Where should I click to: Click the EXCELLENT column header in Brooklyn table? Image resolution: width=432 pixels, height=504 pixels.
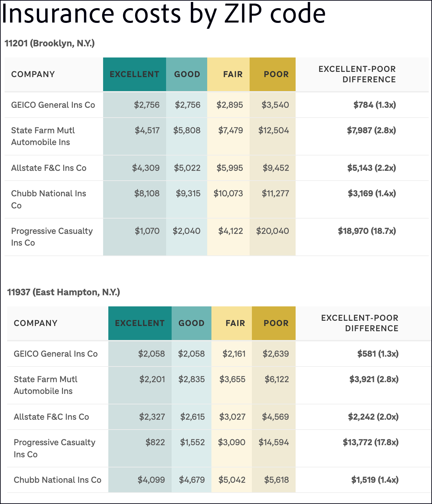pos(134,74)
